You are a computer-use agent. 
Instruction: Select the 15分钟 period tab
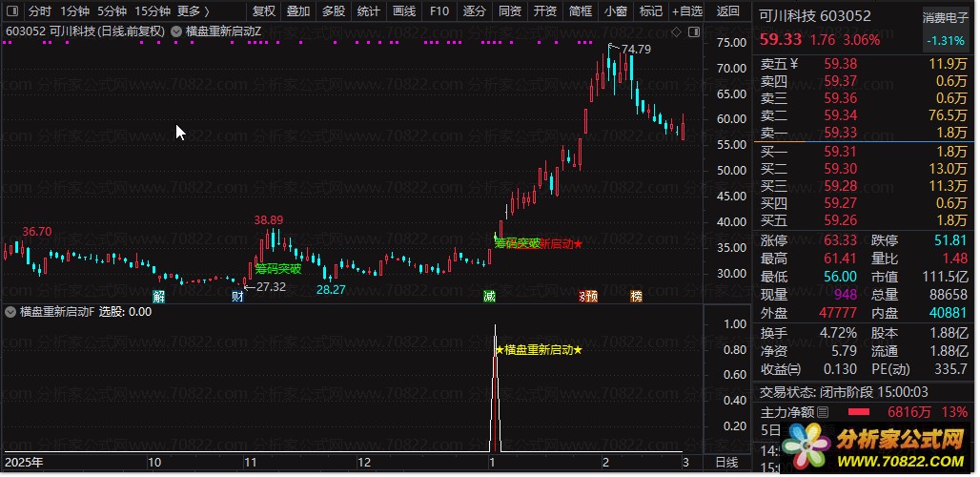click(153, 11)
